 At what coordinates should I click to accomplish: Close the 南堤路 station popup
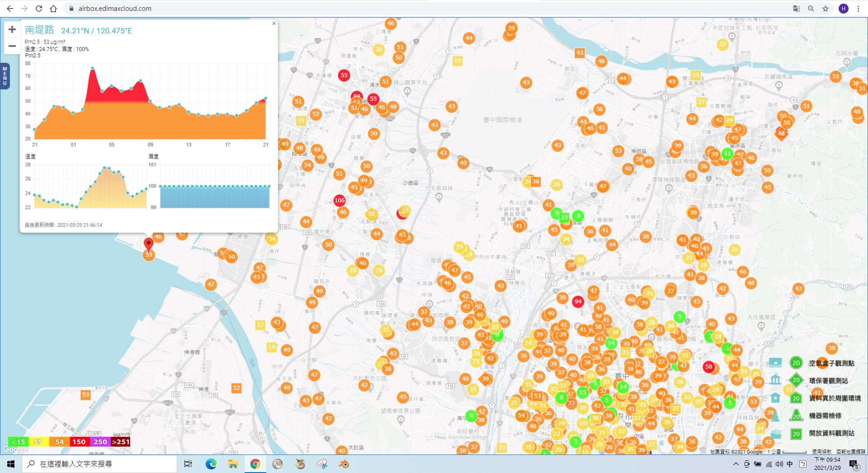click(x=274, y=23)
